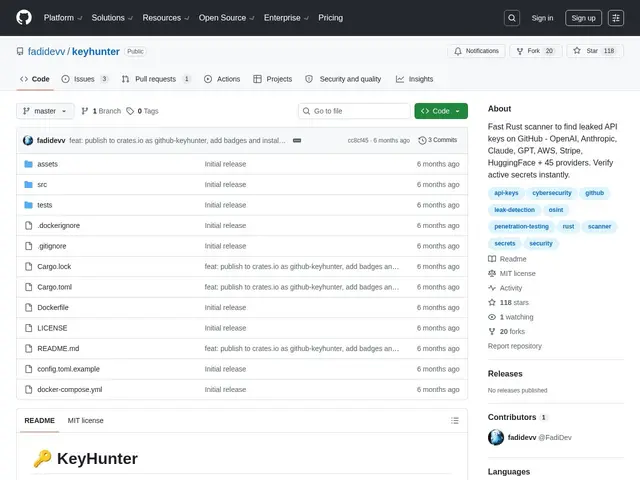
Task: View the 20 forks link
Action: tap(507, 331)
